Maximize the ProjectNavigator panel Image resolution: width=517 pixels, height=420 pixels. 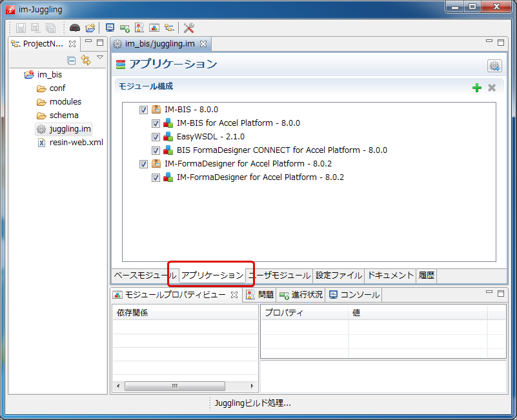pos(100,43)
